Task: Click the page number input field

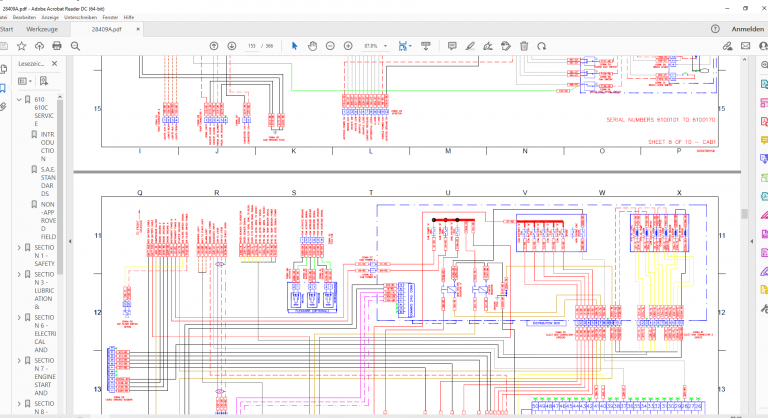Action: [253, 46]
